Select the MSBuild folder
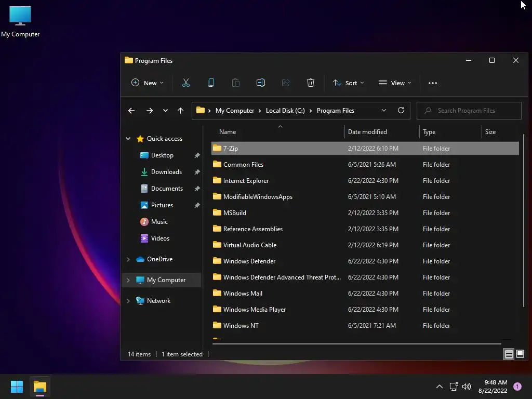 pos(365,212)
